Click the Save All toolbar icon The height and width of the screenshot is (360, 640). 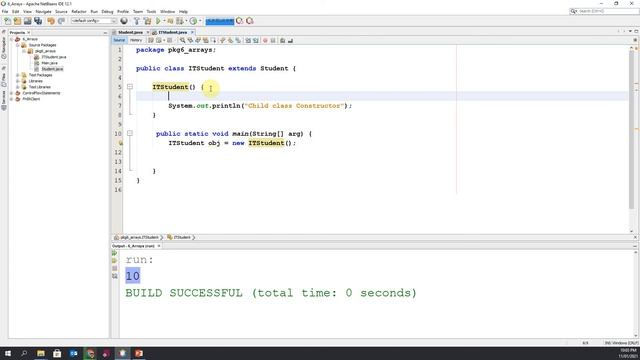pyautogui.click(x=38, y=21)
